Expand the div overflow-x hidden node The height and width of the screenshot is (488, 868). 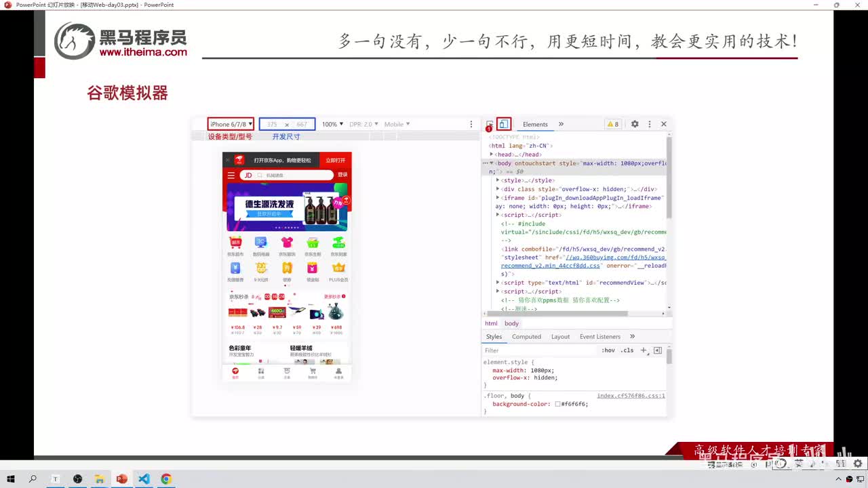click(498, 189)
